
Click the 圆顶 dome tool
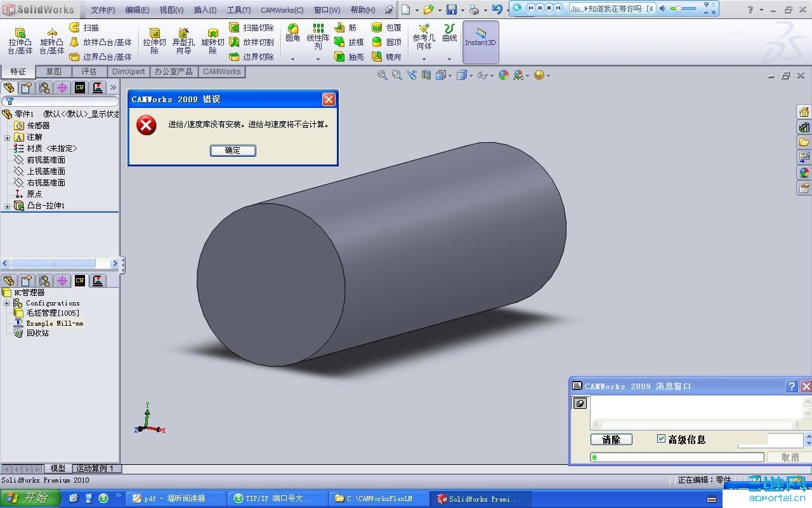pyautogui.click(x=386, y=42)
